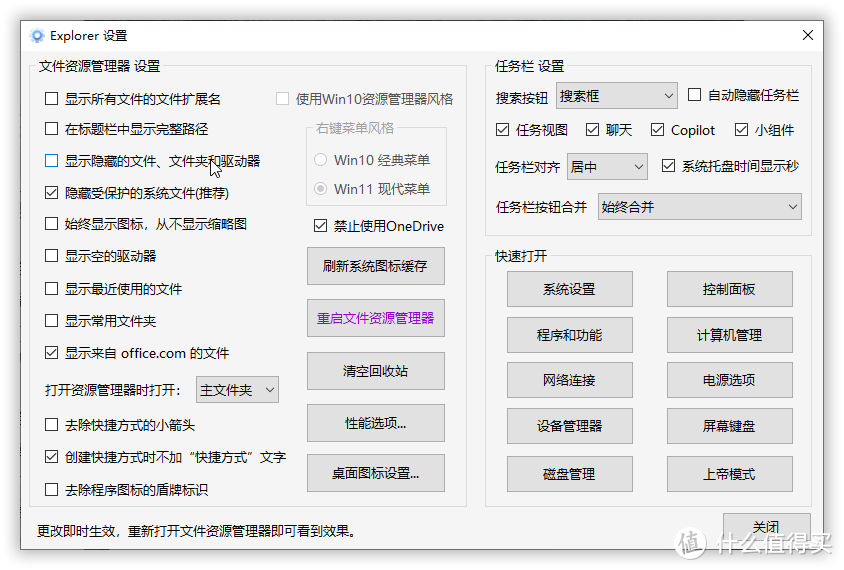This screenshot has width=844, height=570.
Task: Select Win10 经典菜单 radio button
Action: coord(321,160)
